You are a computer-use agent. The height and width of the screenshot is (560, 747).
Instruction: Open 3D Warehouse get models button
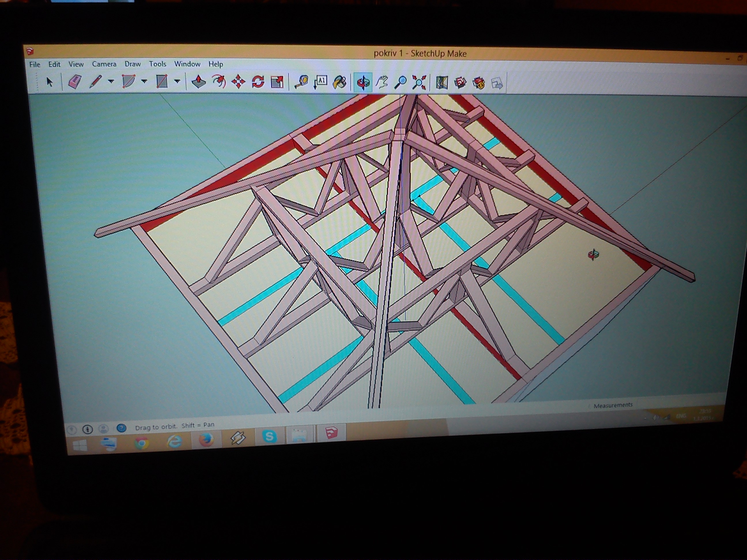click(x=460, y=83)
